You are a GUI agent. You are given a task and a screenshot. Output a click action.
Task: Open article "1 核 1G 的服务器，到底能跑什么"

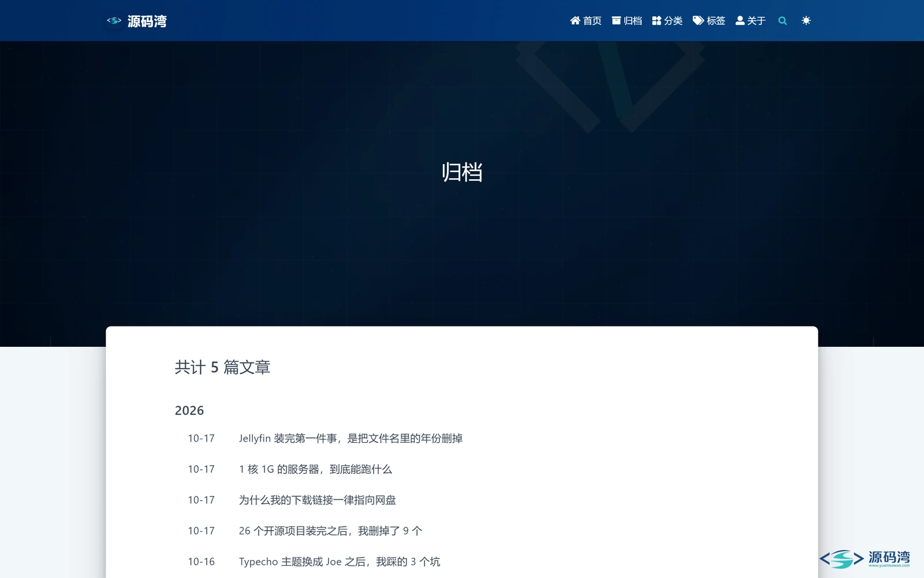(315, 469)
